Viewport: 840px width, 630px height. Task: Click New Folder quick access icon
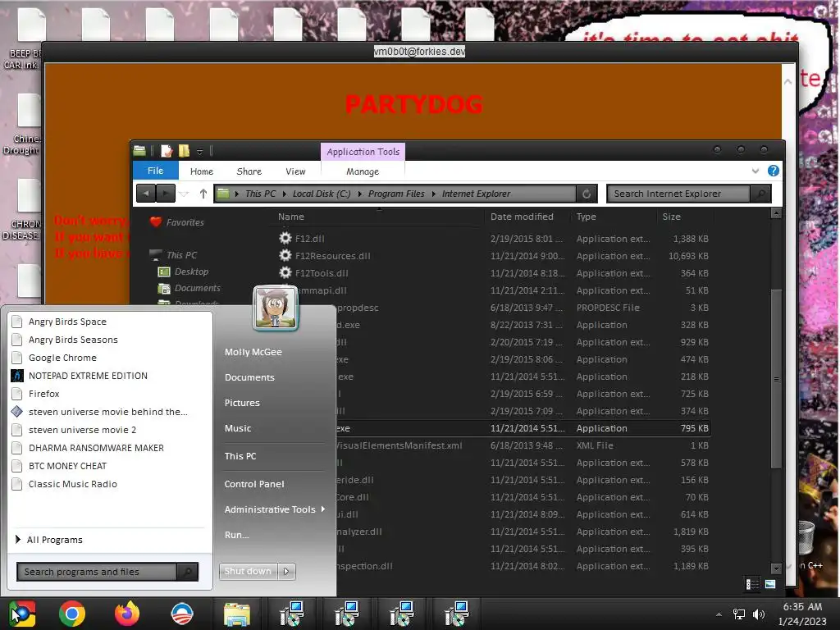tap(184, 151)
